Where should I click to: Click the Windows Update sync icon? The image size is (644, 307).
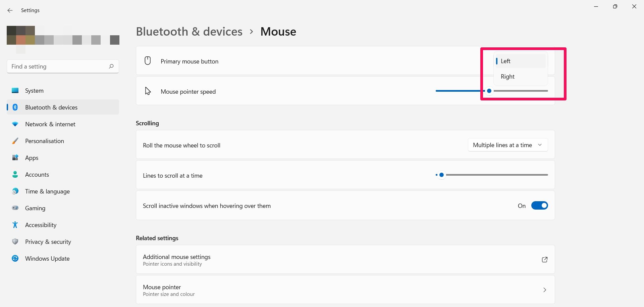tap(15, 258)
